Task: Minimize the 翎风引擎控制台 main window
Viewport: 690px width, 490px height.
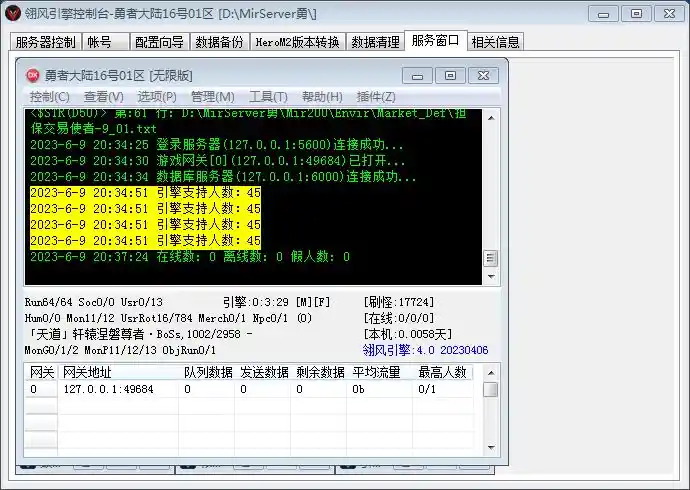Action: 603,14
